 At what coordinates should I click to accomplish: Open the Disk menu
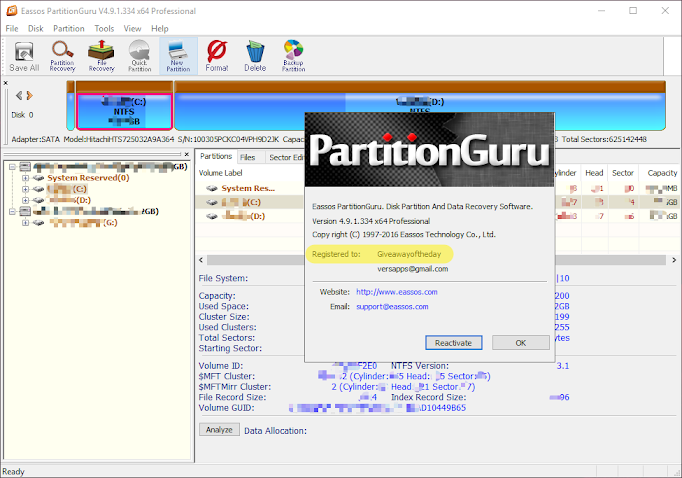coord(36,29)
